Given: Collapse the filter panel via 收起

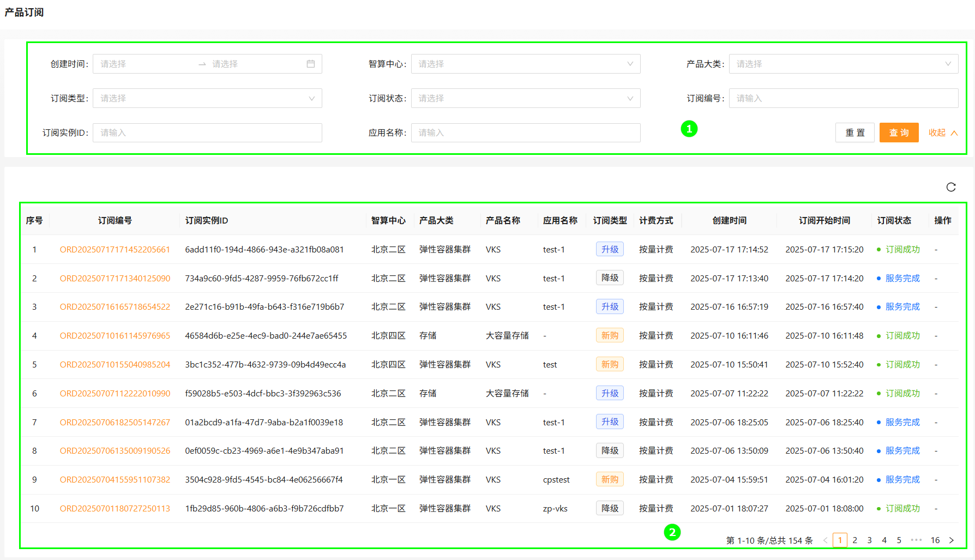Looking at the screenshot, I should pos(943,133).
